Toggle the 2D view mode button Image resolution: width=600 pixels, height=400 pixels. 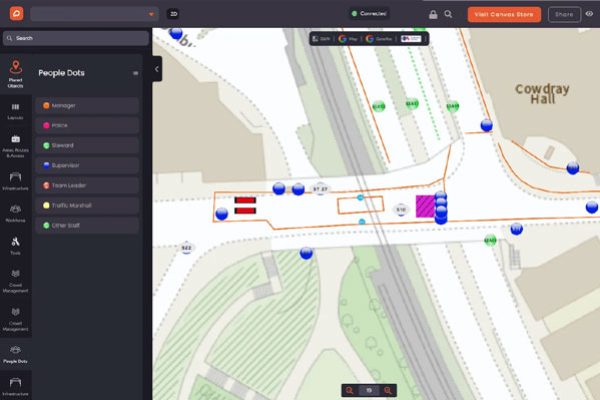point(173,14)
